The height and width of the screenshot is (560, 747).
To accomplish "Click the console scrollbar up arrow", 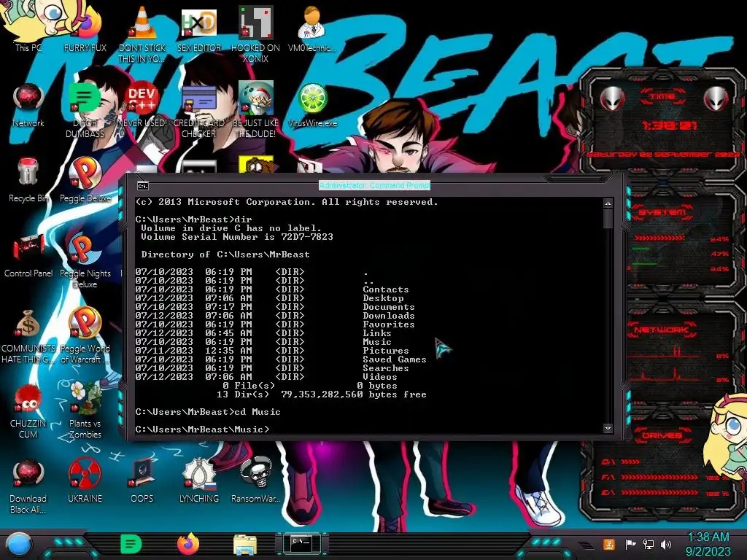I will pyautogui.click(x=608, y=203).
